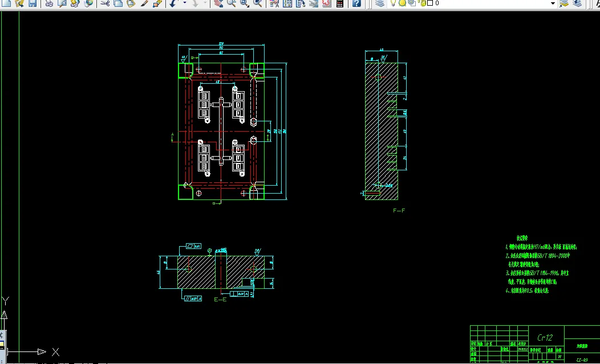Create a new drawing with QNew icon
The width and height of the screenshot is (600, 364).
coord(7,3)
